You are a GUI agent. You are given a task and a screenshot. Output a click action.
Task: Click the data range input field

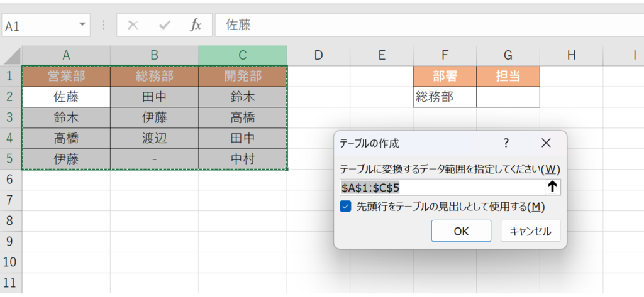click(x=440, y=186)
